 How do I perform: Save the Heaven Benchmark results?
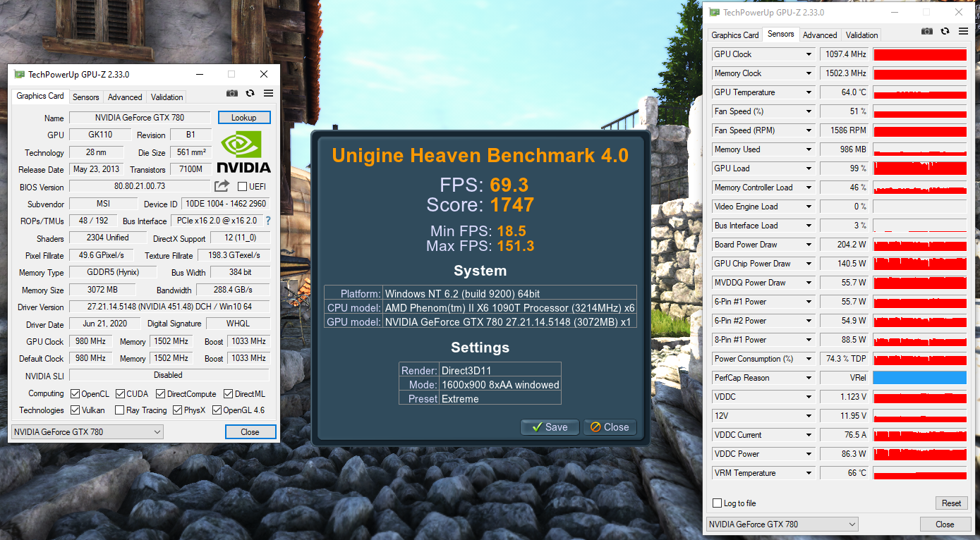(550, 427)
